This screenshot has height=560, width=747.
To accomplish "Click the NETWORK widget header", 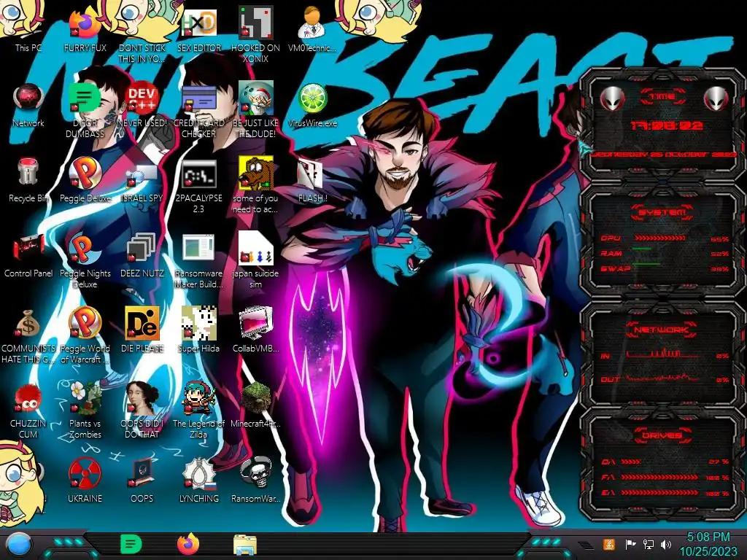I will click(x=662, y=330).
